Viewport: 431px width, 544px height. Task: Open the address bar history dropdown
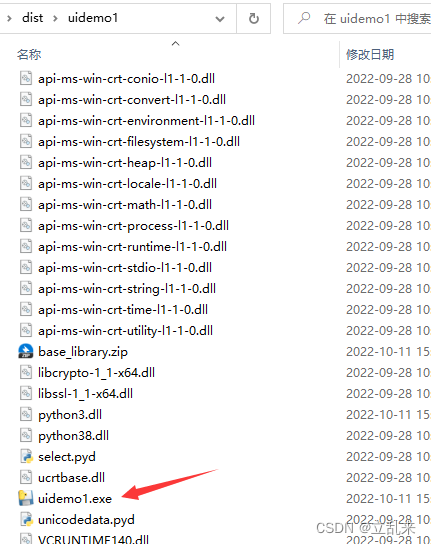click(x=220, y=19)
